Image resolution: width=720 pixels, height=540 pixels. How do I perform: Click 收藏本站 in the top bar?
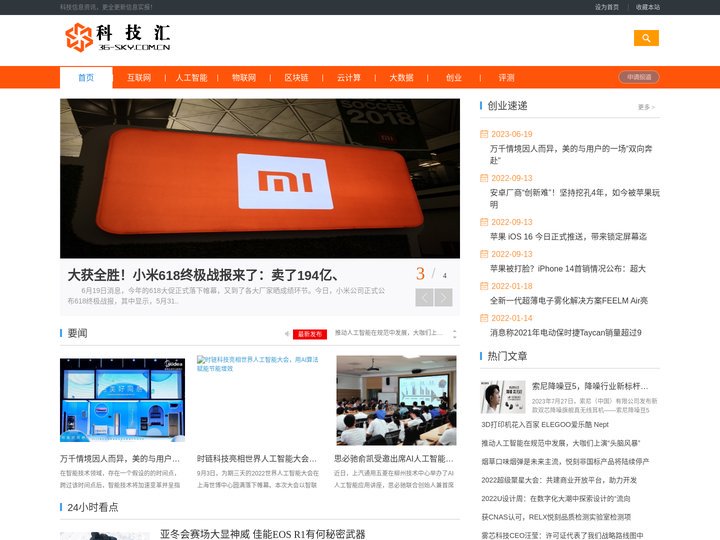point(648,7)
